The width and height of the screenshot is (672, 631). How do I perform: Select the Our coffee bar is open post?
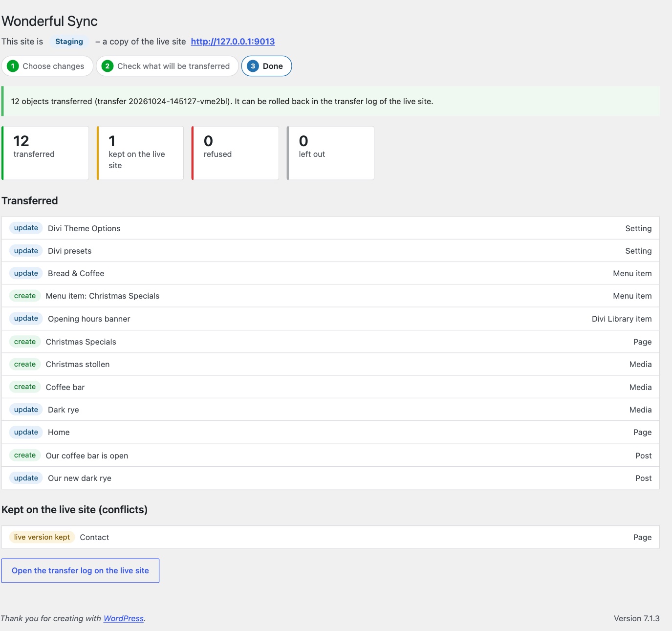(x=87, y=456)
